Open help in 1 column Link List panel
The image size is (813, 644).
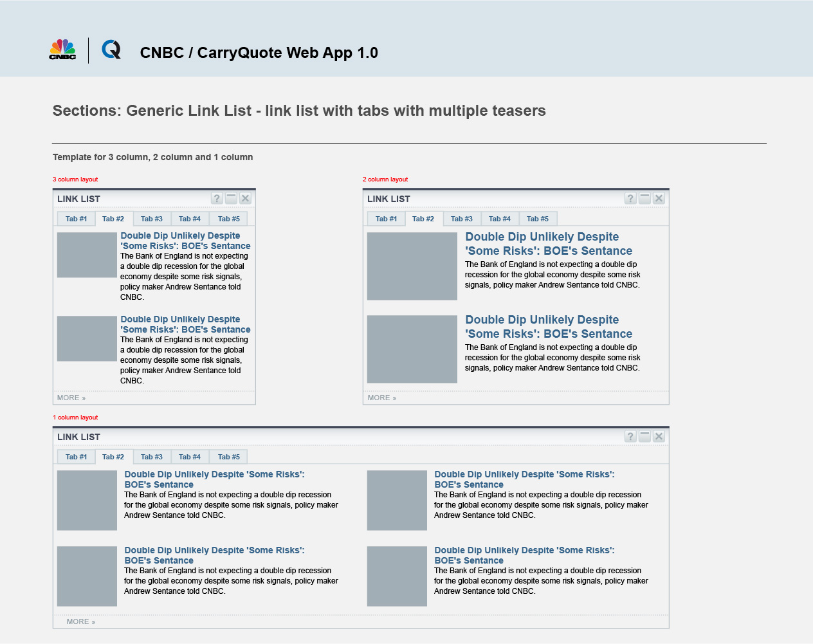click(631, 436)
